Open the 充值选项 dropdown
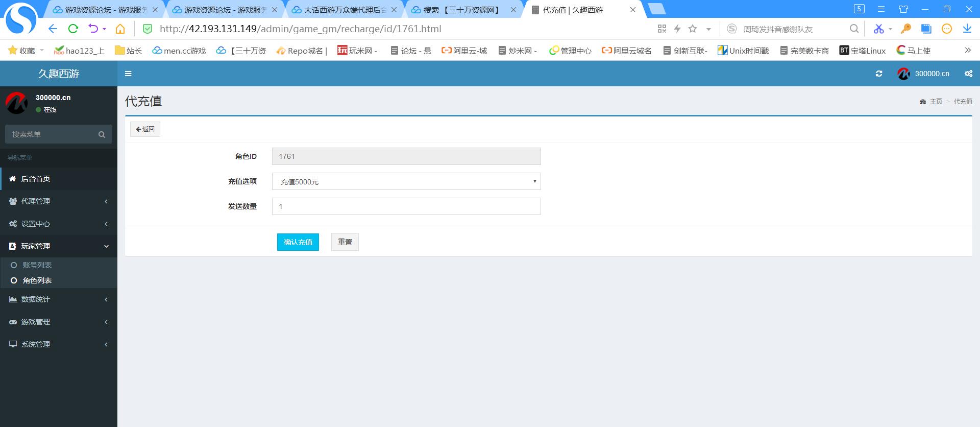The width and height of the screenshot is (980, 427). pos(406,181)
